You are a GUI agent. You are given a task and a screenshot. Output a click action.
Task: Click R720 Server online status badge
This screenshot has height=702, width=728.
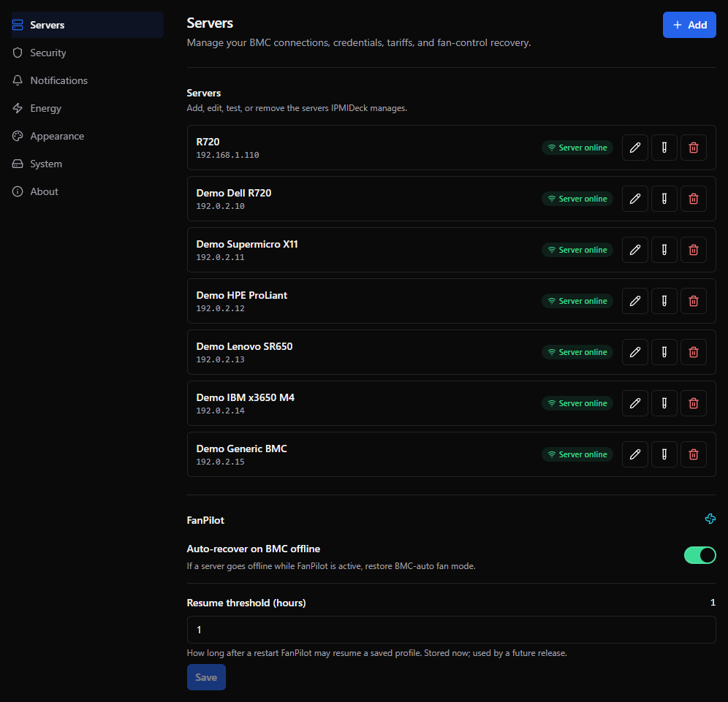pos(577,148)
